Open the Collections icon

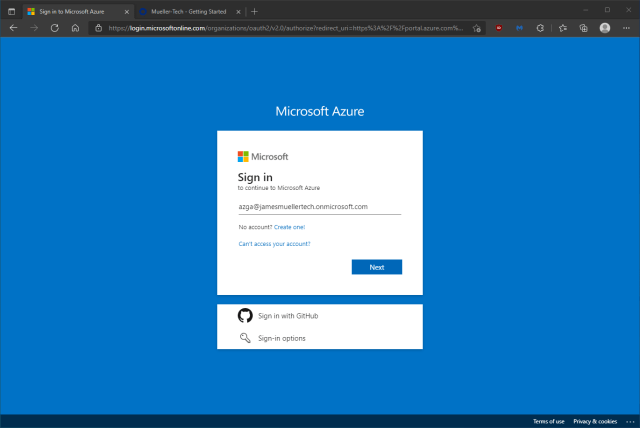point(584,28)
